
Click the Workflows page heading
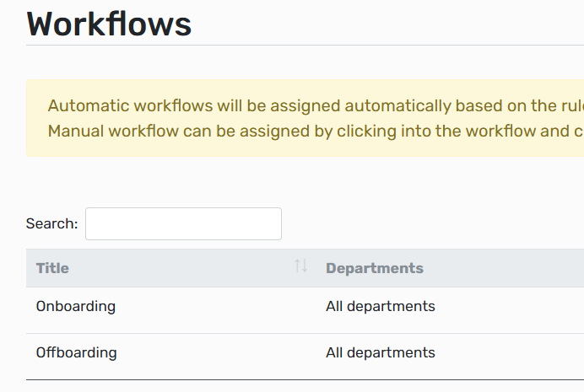(110, 24)
